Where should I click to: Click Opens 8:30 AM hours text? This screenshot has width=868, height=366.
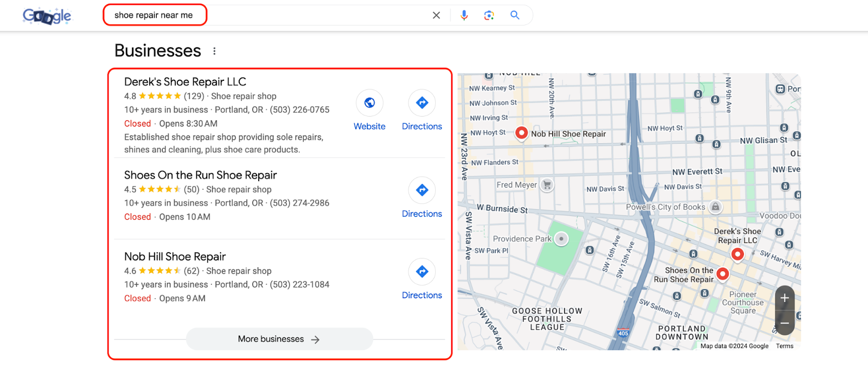pyautogui.click(x=188, y=124)
